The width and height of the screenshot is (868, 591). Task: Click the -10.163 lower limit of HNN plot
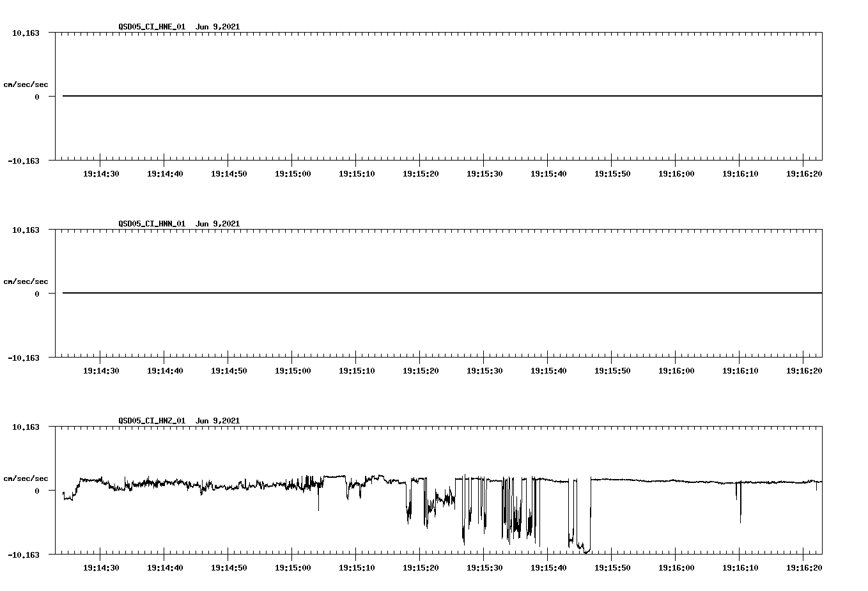click(24, 358)
